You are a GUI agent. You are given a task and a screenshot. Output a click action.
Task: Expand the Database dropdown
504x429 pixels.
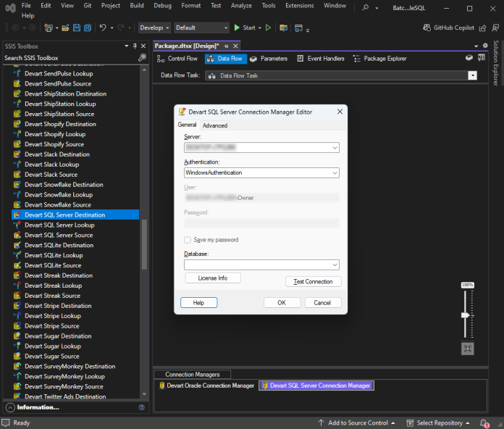tap(335, 265)
